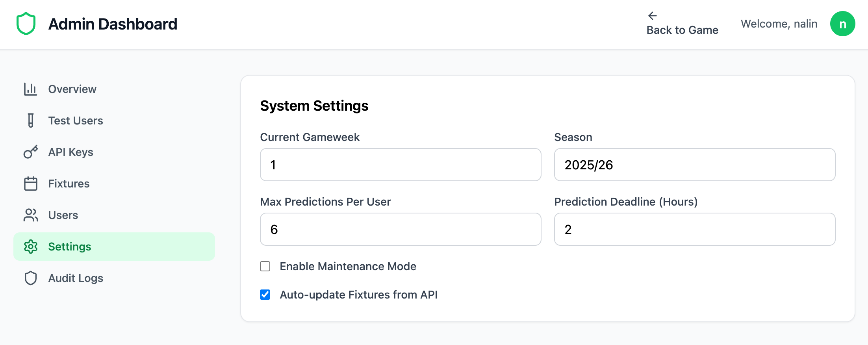This screenshot has height=345, width=868.
Task: Click the API Keys key icon
Action: pos(30,152)
